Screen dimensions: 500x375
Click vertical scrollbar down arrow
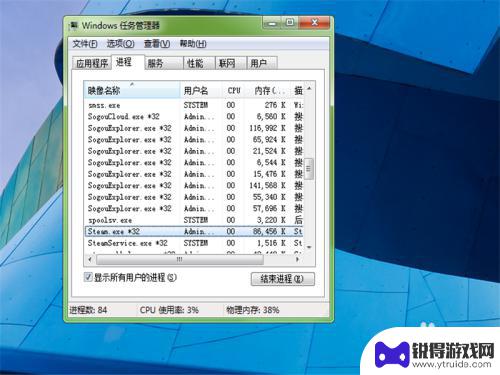coord(309,247)
